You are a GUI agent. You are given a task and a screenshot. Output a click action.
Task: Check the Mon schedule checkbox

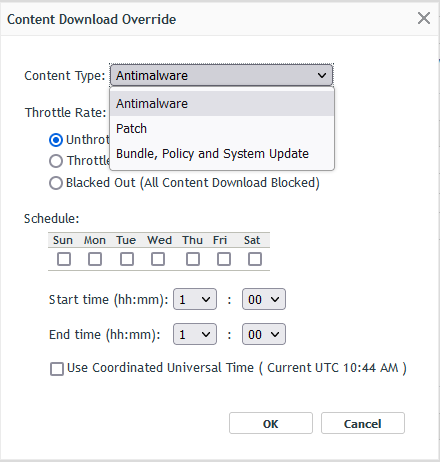(95, 259)
